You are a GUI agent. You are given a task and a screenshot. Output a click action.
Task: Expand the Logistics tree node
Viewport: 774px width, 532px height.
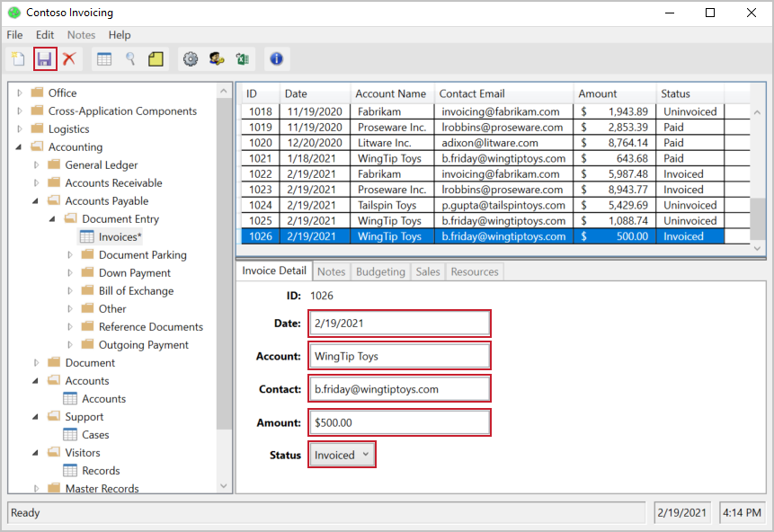[x=19, y=129]
